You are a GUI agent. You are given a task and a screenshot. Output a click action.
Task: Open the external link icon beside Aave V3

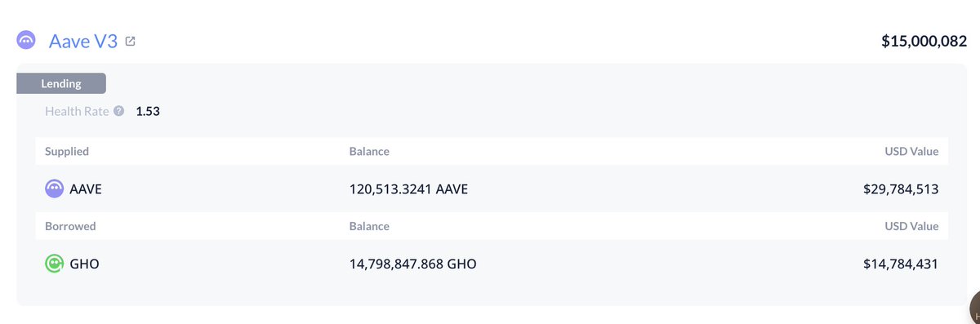click(131, 41)
